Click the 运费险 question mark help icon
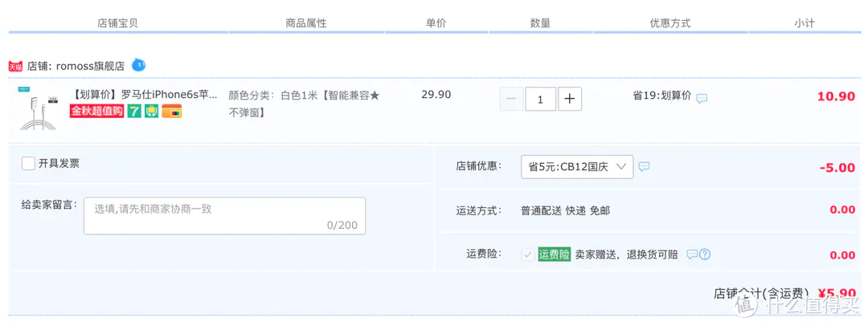Image resolution: width=868 pixels, height=326 pixels. click(x=705, y=255)
